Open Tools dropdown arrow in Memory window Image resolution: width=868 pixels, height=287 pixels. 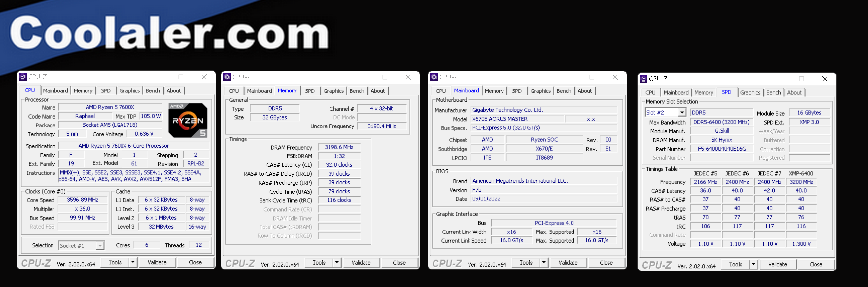pyautogui.click(x=337, y=262)
